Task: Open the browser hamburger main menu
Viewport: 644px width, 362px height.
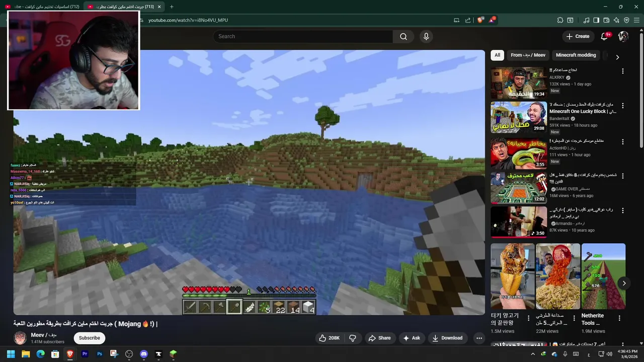Action: [636, 20]
